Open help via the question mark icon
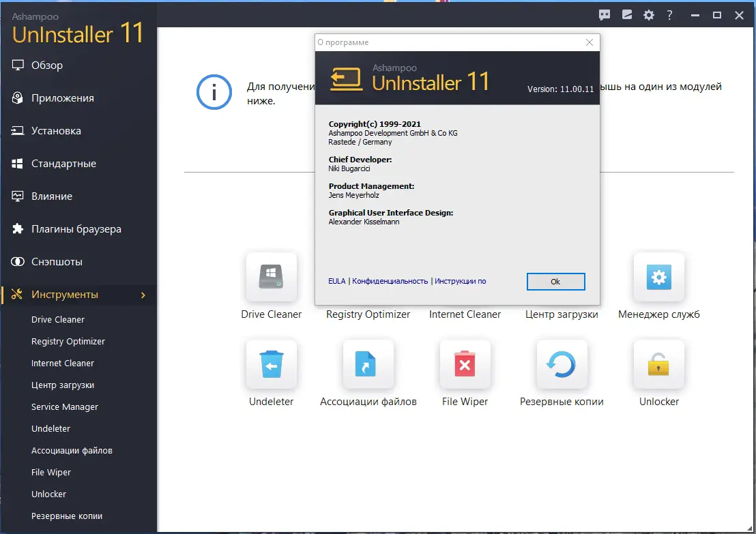The width and height of the screenshot is (756, 534). pos(669,14)
